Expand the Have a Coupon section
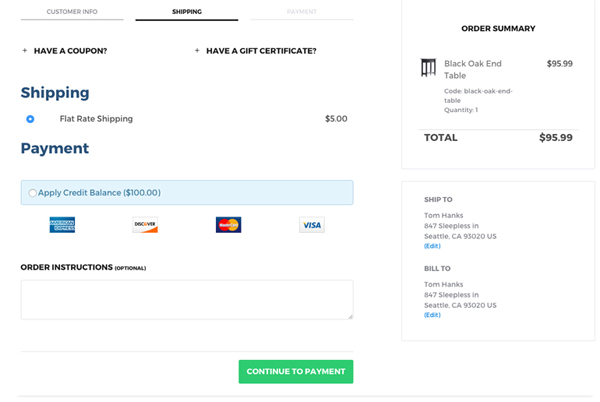Viewport: 600px width, 402px height. click(x=70, y=50)
